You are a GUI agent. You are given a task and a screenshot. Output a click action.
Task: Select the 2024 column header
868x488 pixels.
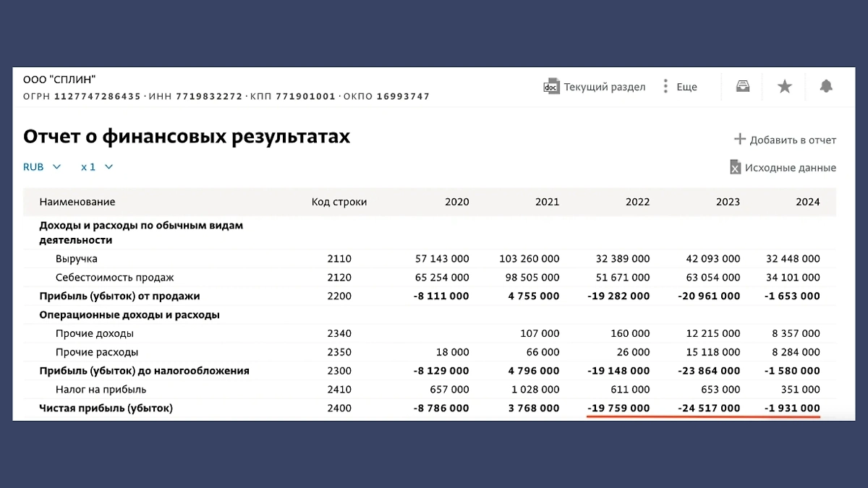pos(808,202)
